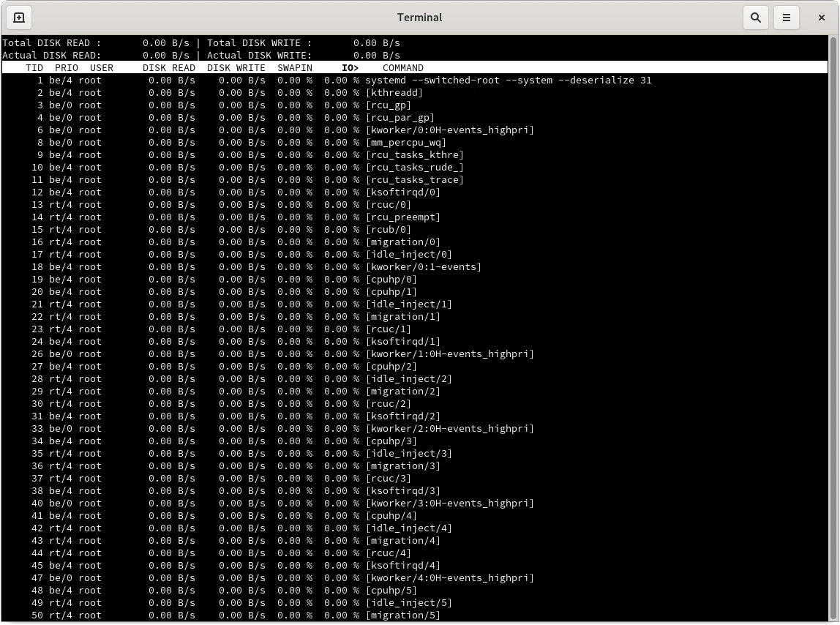Open new terminal tab icon

point(20,18)
